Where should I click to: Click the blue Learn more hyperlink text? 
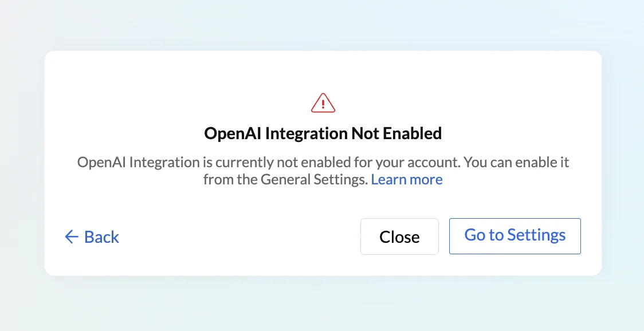[407, 179]
